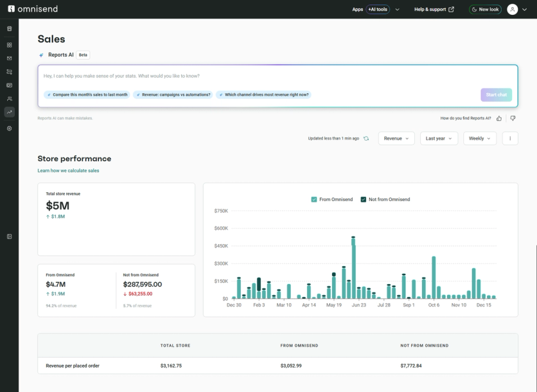Open the automation workflow icon in the sidebar
The width and height of the screenshot is (537, 392).
pyautogui.click(x=9, y=71)
